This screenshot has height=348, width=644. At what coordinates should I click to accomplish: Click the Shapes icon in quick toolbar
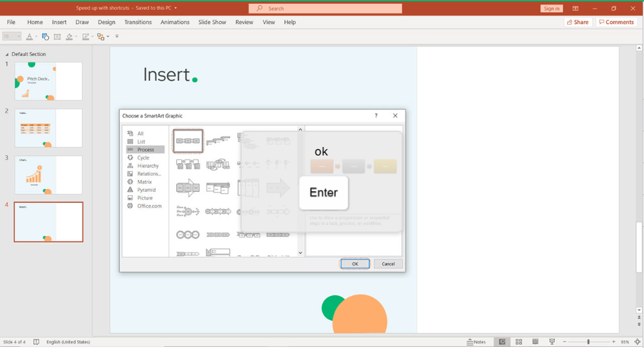tap(45, 36)
